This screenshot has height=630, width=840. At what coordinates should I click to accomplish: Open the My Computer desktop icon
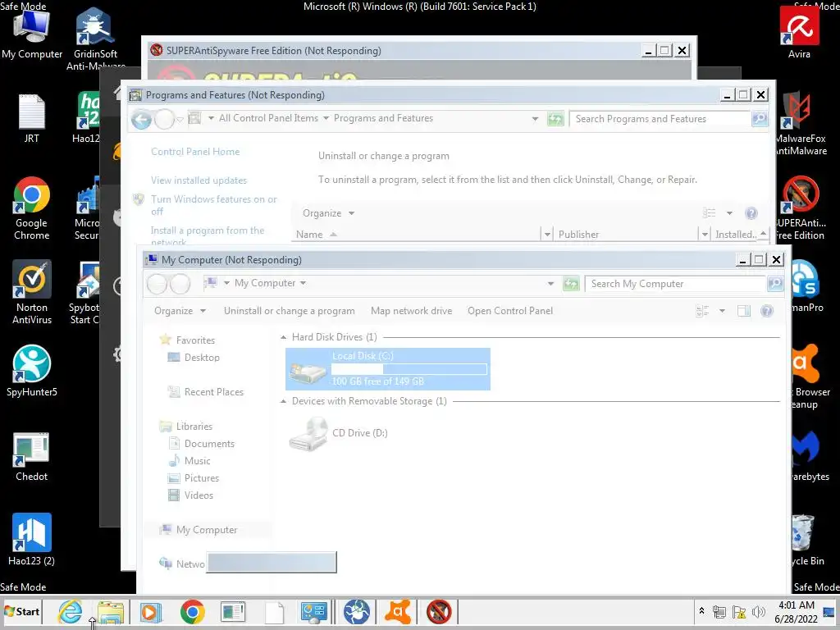coord(32,33)
